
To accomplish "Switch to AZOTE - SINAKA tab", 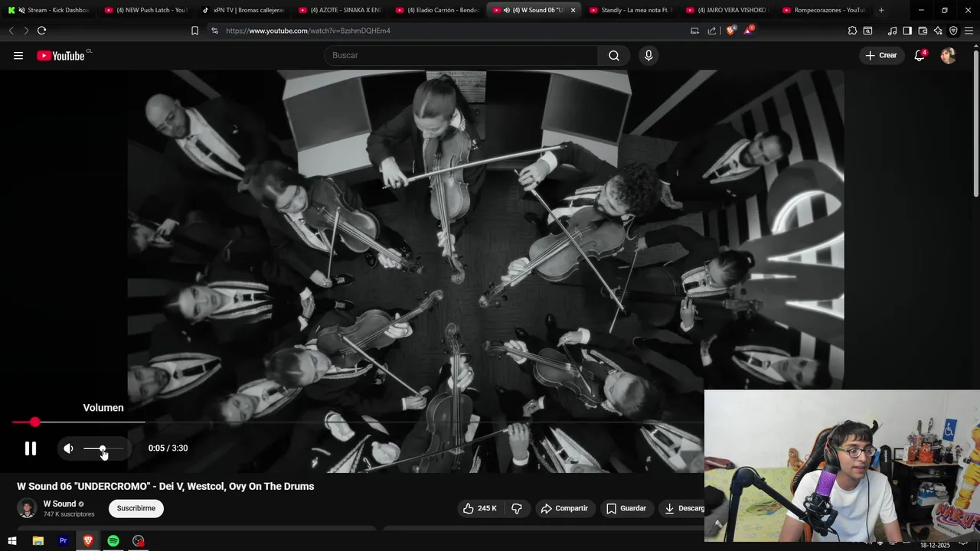I will 339,10.
